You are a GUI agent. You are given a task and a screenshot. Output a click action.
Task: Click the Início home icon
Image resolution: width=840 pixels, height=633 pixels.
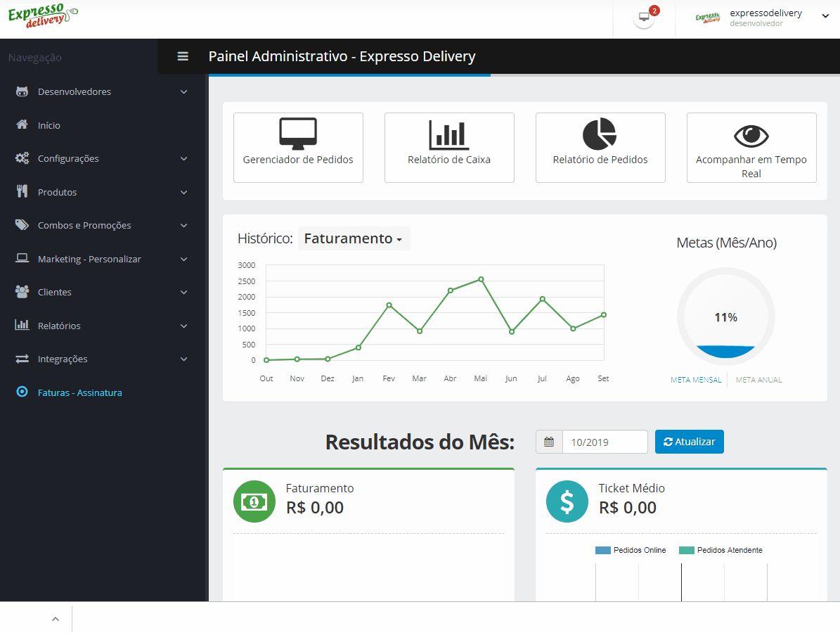[x=22, y=125]
